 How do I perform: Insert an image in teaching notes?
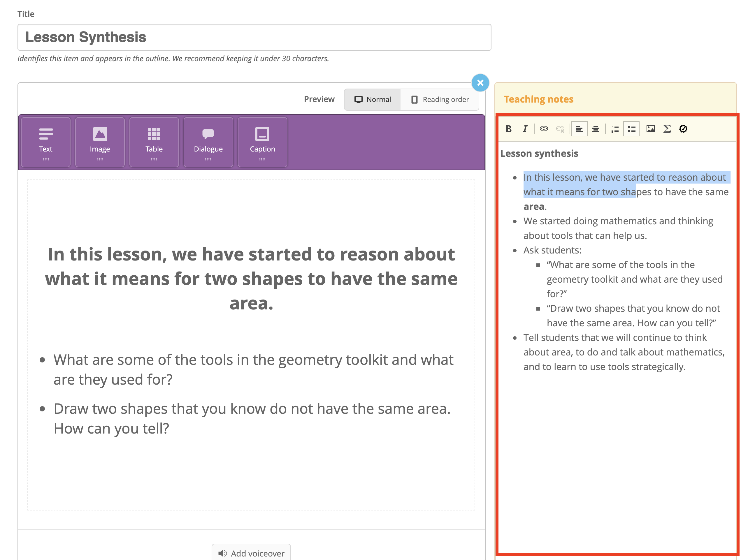(x=650, y=129)
